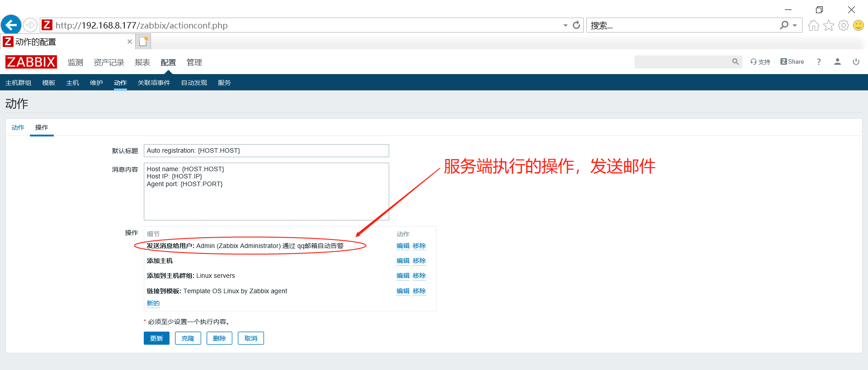Click the browser forward arrow button
Image resolution: width=868 pixels, height=370 pixels.
click(x=30, y=25)
